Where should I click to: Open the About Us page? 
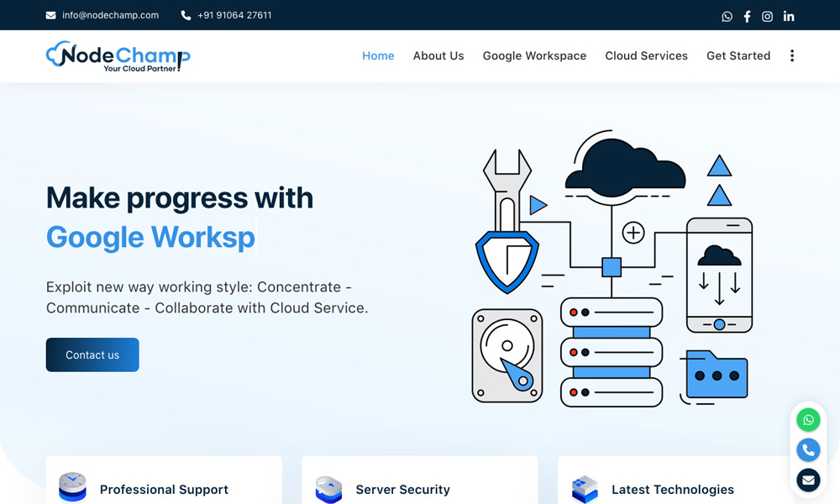pos(438,55)
